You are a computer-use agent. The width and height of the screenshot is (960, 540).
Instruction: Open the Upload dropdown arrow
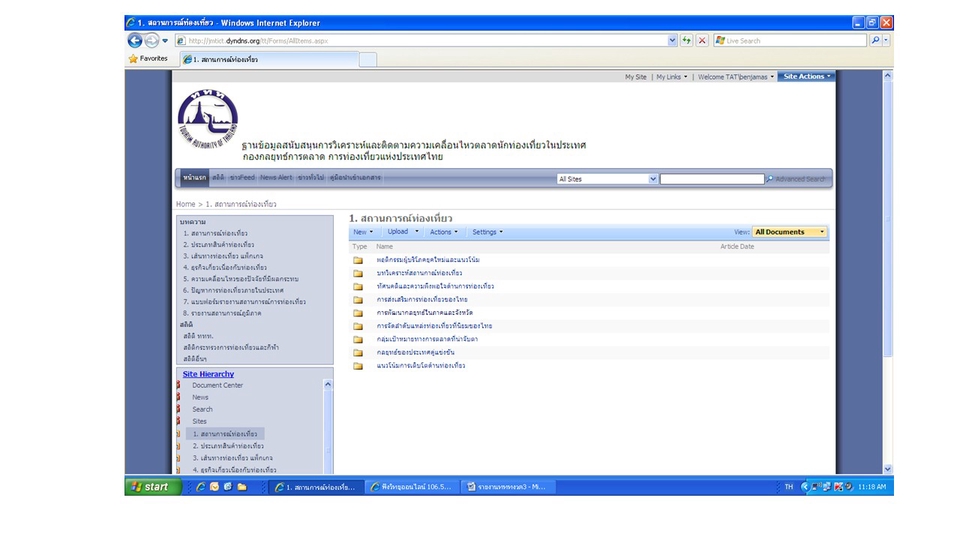coord(417,231)
